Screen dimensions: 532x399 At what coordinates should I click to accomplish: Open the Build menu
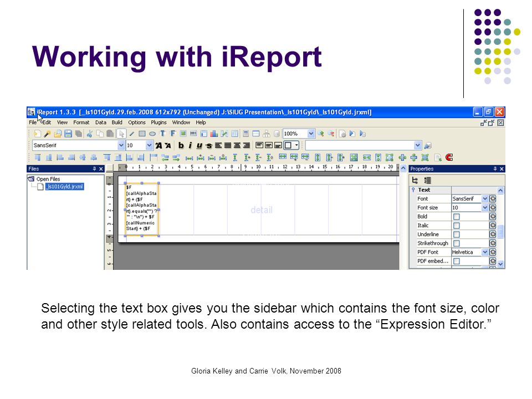click(117, 122)
